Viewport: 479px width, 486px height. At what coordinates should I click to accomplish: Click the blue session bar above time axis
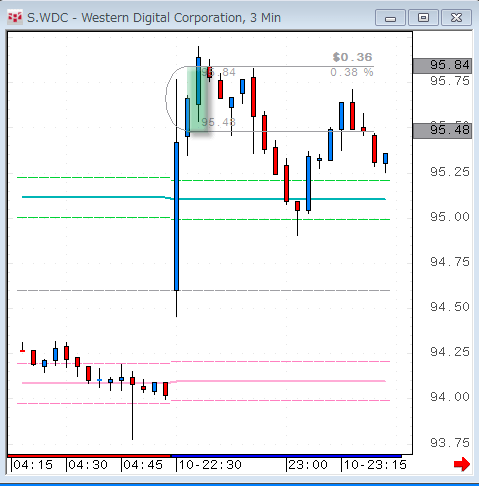[286, 456]
